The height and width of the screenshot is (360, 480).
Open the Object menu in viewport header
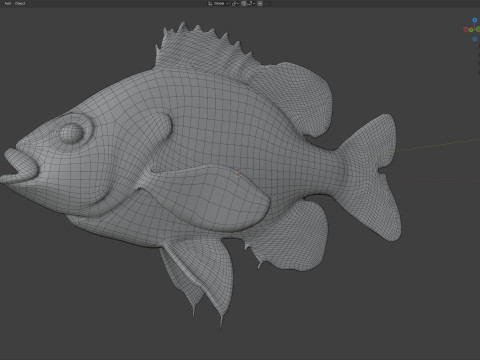pos(20,3)
